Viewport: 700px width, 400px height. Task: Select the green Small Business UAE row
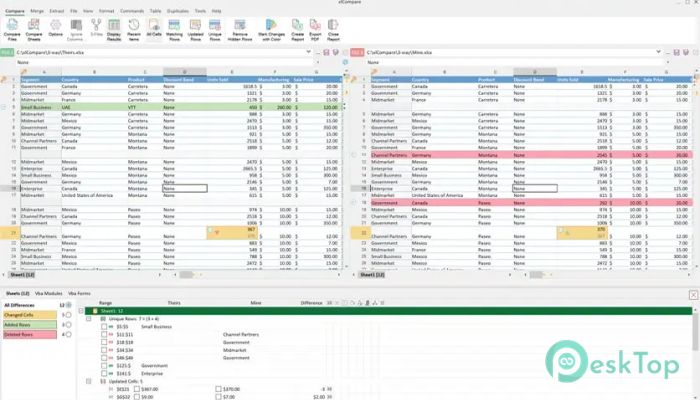point(180,107)
